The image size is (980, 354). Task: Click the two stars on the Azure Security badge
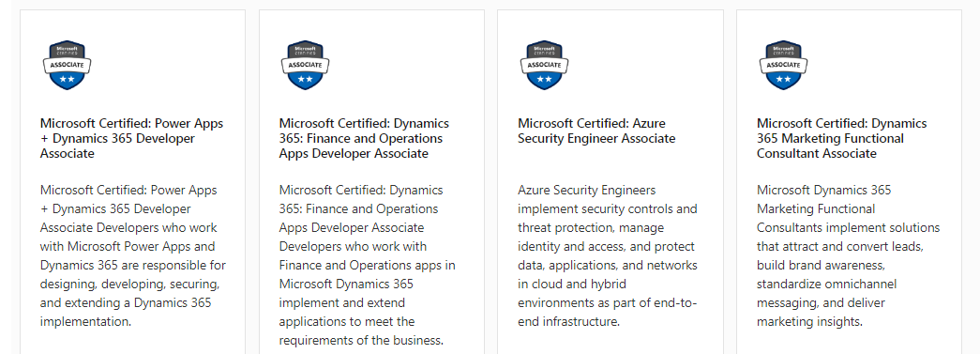coord(544,80)
